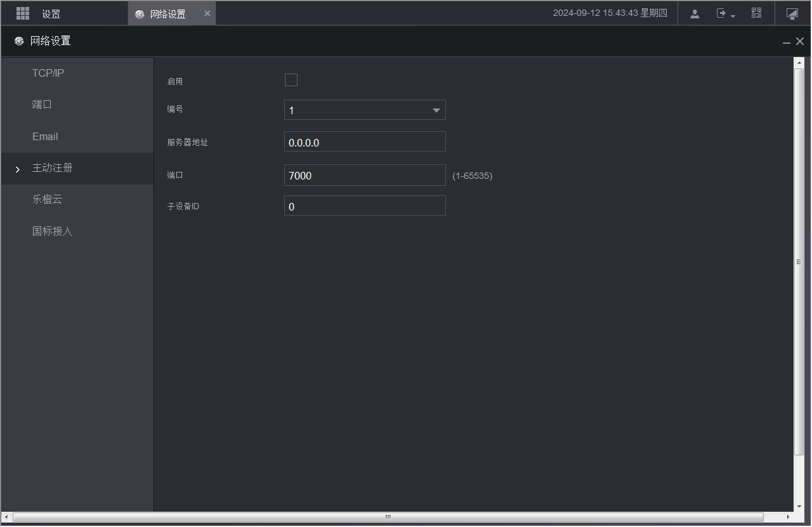The image size is (812, 527).
Task: Select 乐橙云 in the sidebar
Action: pyautogui.click(x=48, y=200)
